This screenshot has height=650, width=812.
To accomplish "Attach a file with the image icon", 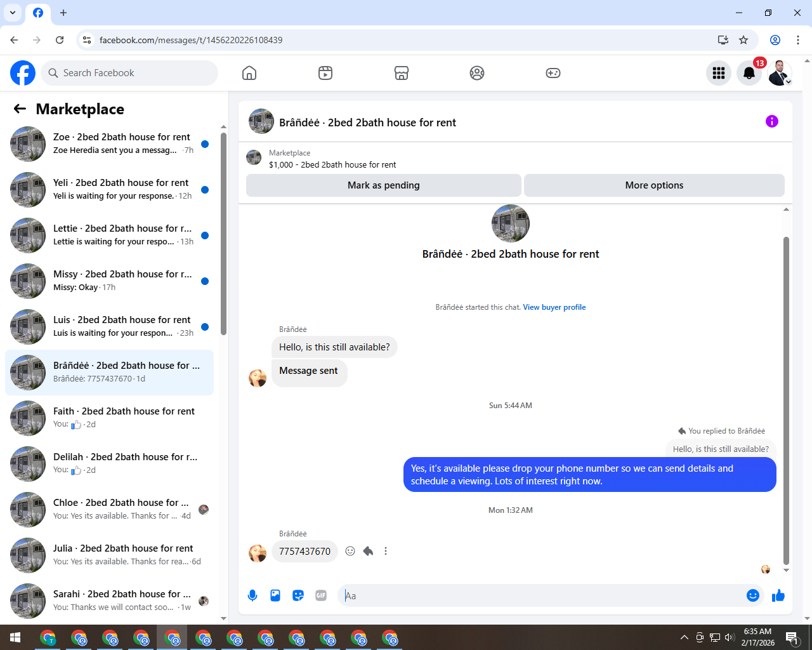I will click(275, 595).
